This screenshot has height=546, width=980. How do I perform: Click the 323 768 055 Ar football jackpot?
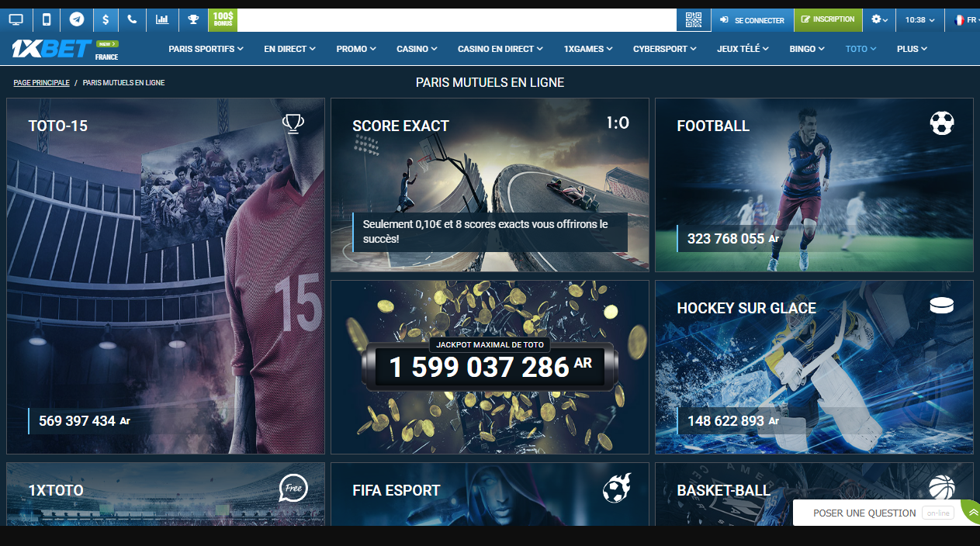pyautogui.click(x=733, y=239)
